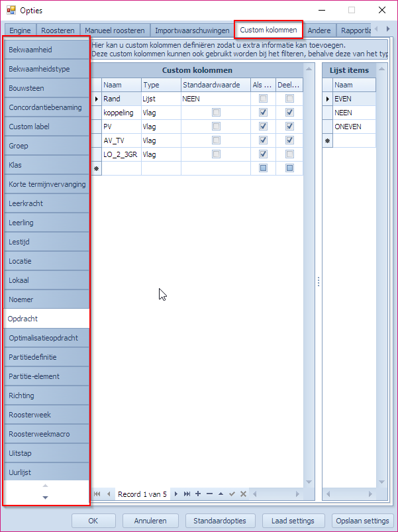
Task: Go to previous record in navigator
Action: [109, 494]
